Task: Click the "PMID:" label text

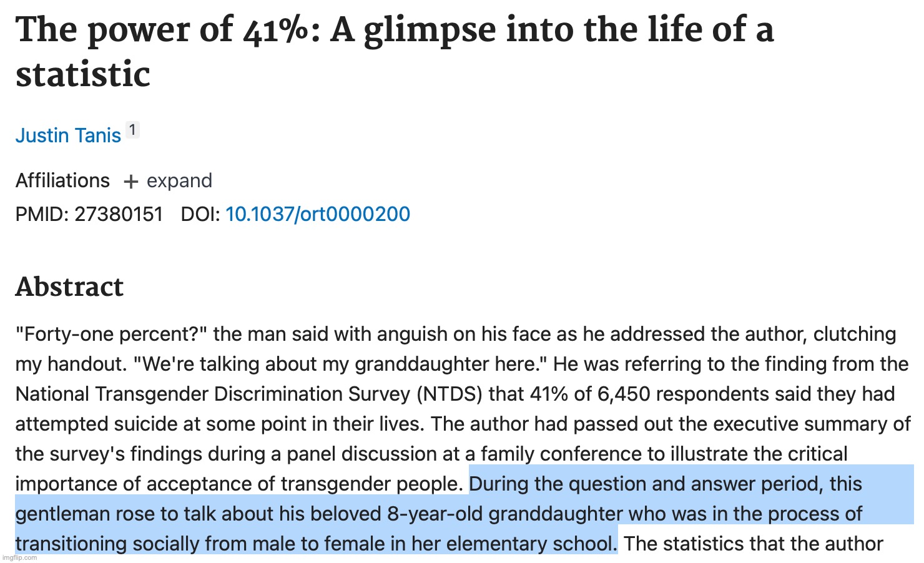Action: point(42,214)
